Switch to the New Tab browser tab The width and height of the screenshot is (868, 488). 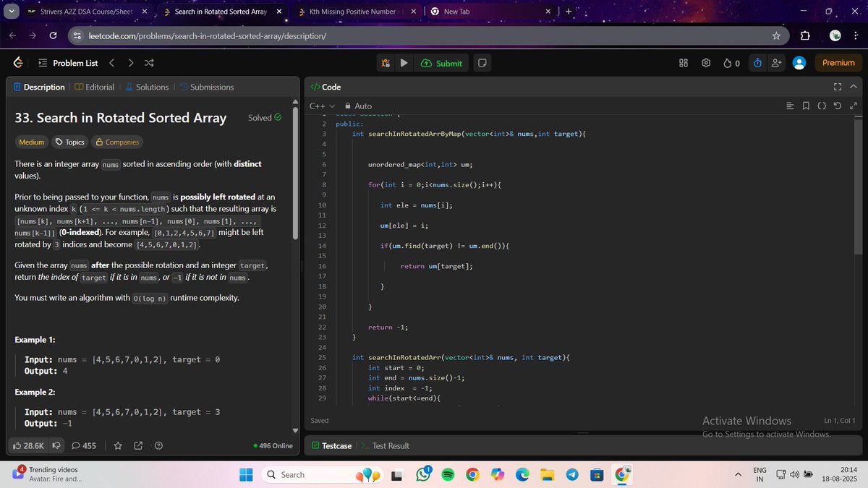click(x=490, y=12)
